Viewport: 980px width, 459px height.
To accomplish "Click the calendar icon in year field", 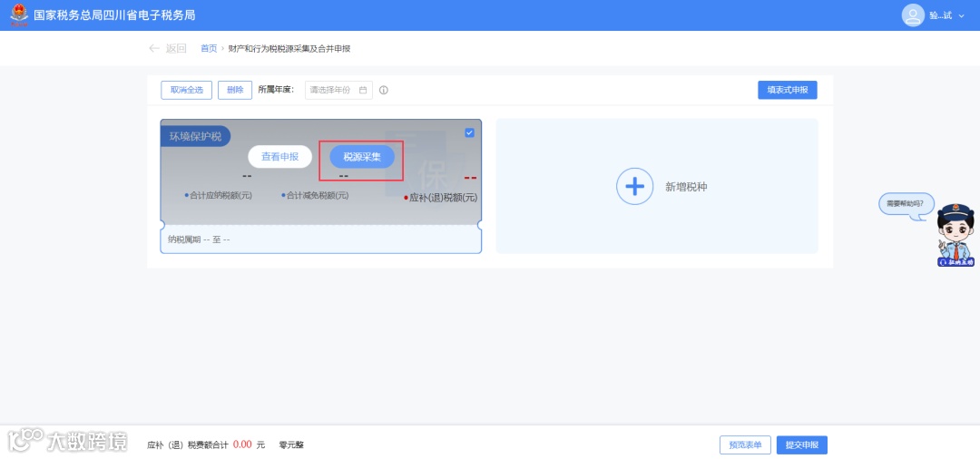I will click(x=362, y=90).
